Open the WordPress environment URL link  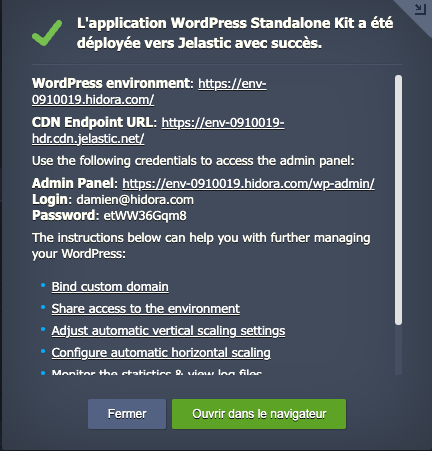pos(149,91)
